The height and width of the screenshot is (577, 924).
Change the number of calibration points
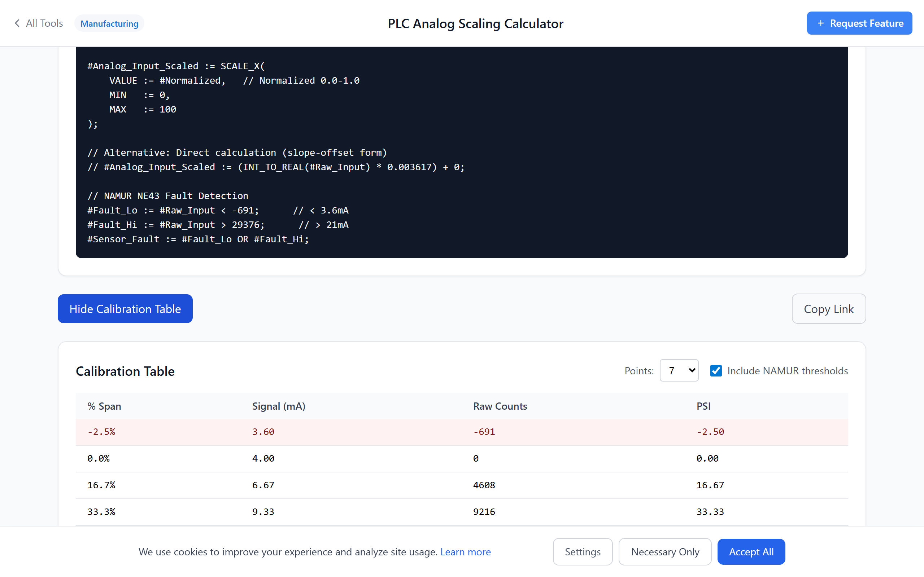[x=679, y=370]
